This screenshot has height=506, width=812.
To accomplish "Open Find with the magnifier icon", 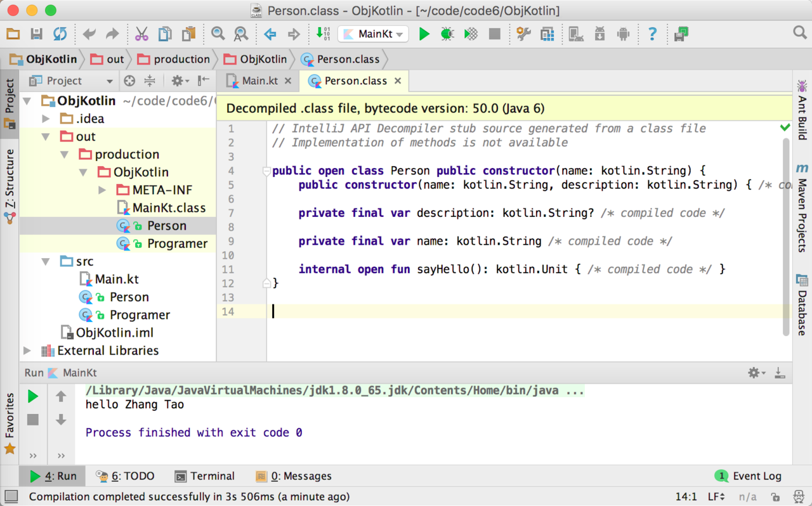I will (x=218, y=34).
